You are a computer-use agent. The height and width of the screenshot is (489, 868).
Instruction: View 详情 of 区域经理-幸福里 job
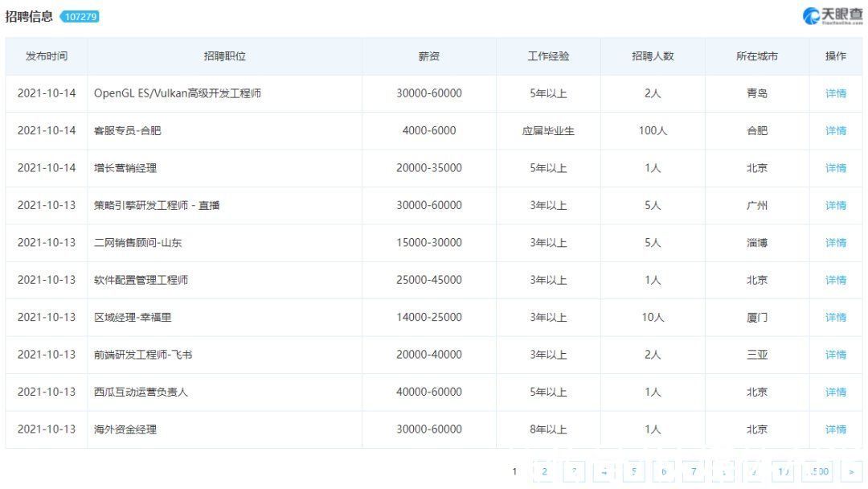[x=835, y=318]
